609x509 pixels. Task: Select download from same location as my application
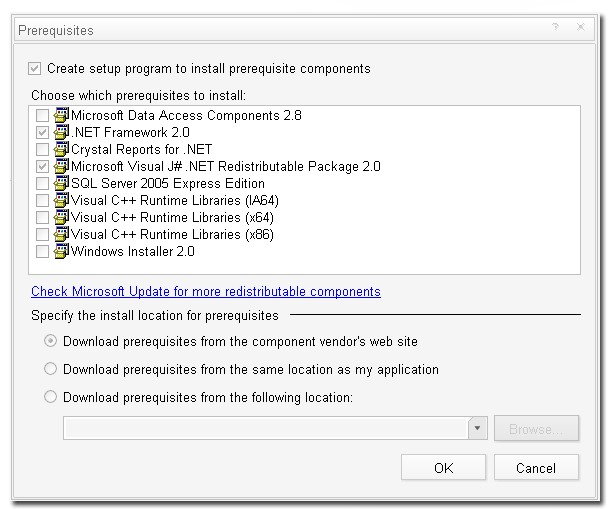50,369
